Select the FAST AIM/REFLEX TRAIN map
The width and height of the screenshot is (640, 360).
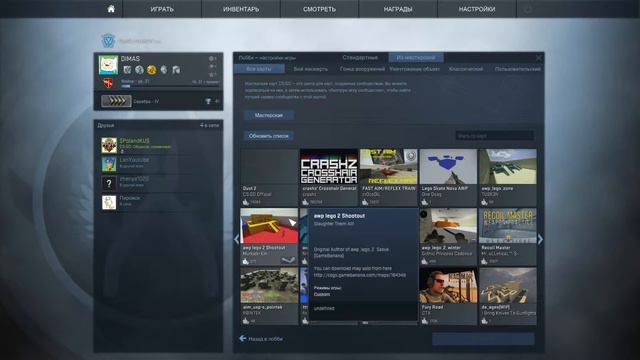[388, 178]
